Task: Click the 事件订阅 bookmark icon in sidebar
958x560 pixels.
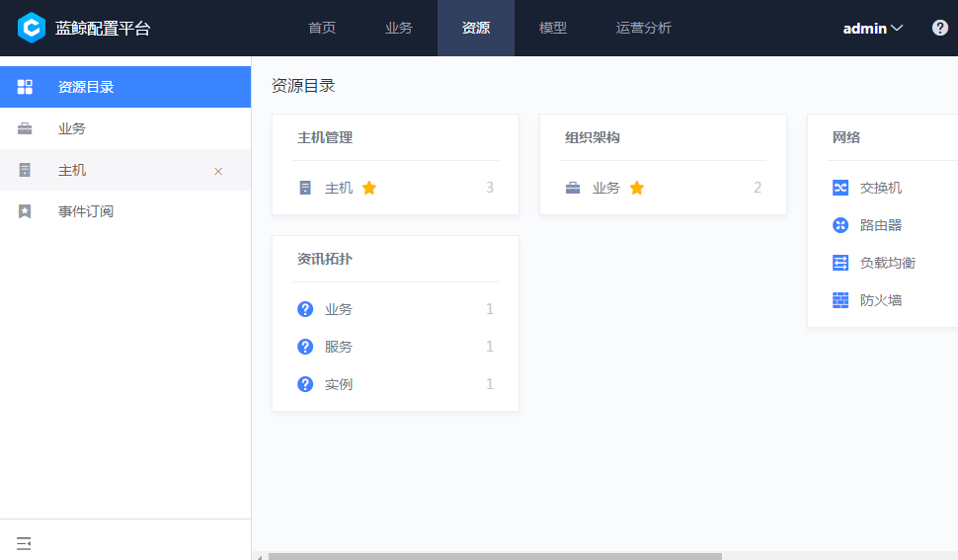Action: coord(25,211)
